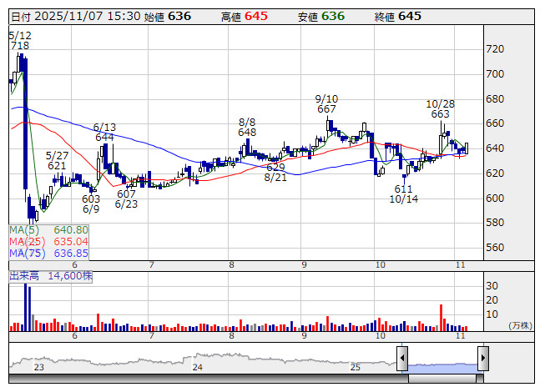Click the left range handle arrow
Viewport: 545px width, 392px height.
tap(401, 359)
